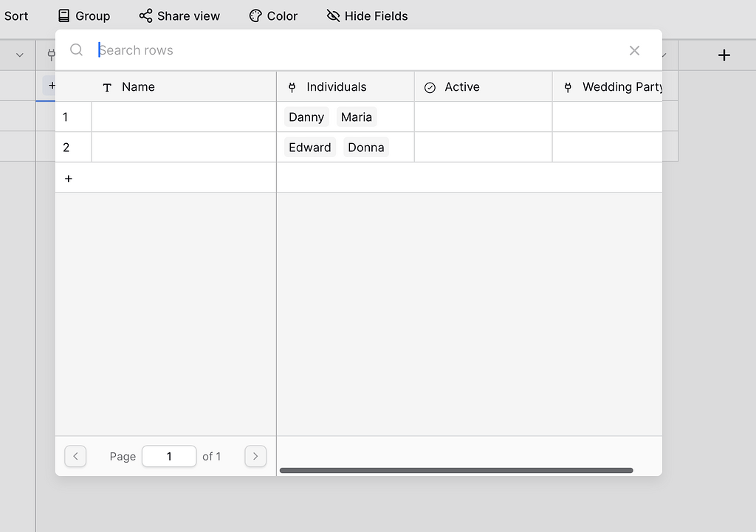
Task: Click the link-field icon beside Wedding Party
Action: pyautogui.click(x=567, y=86)
